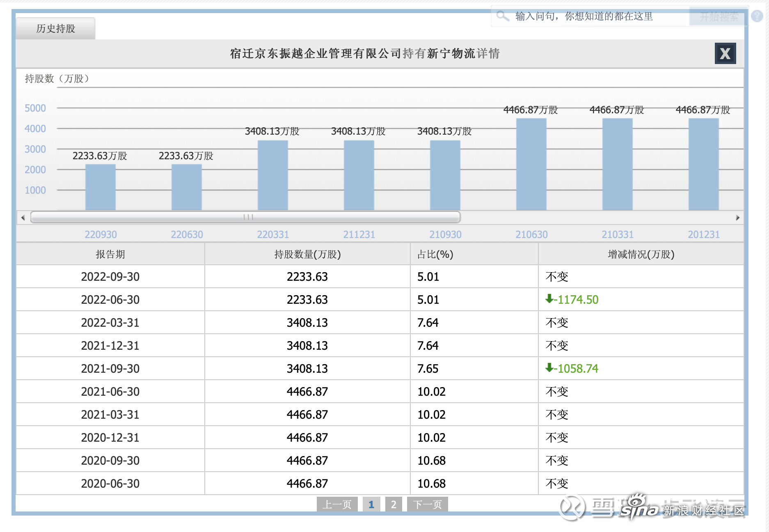The image size is (769, 532).
Task: Click the 220331 bar in chart
Action: pyautogui.click(x=273, y=175)
